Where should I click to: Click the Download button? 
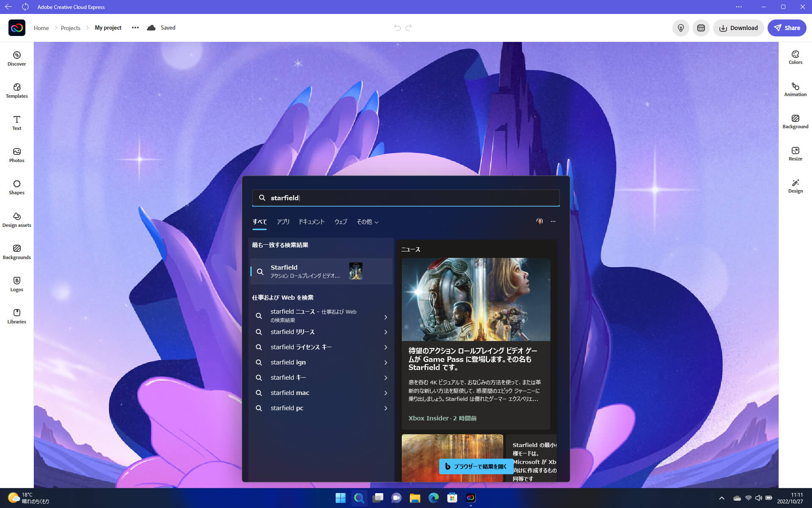click(x=738, y=28)
